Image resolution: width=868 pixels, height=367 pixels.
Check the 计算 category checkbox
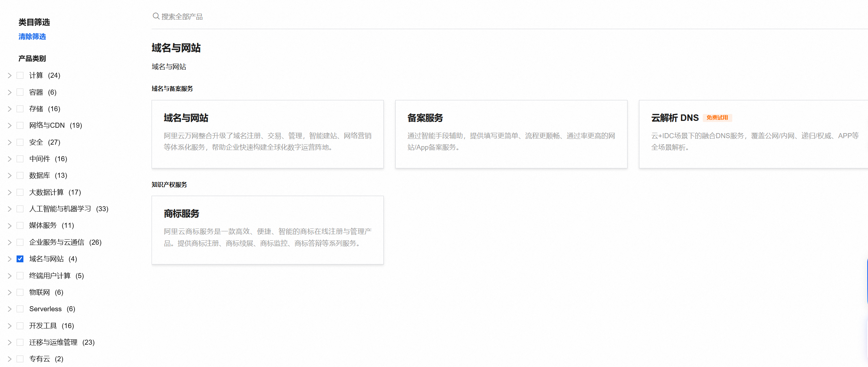coord(20,75)
